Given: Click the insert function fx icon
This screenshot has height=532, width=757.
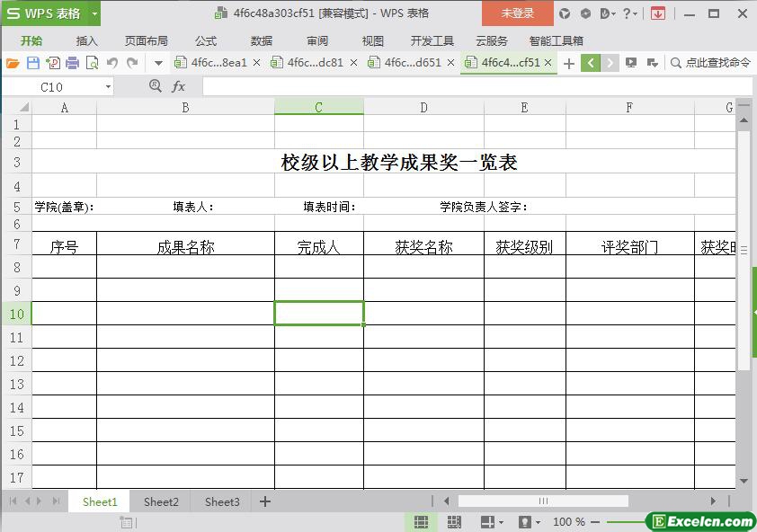Looking at the screenshot, I should point(179,86).
